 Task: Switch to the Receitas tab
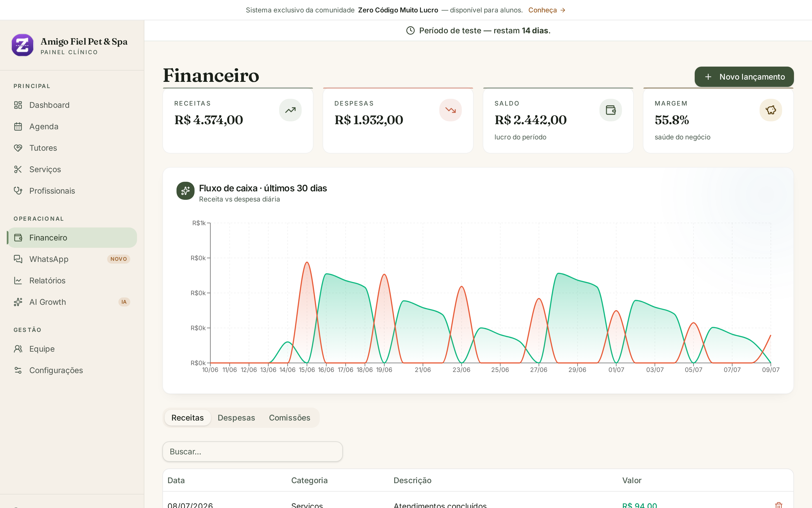click(187, 418)
